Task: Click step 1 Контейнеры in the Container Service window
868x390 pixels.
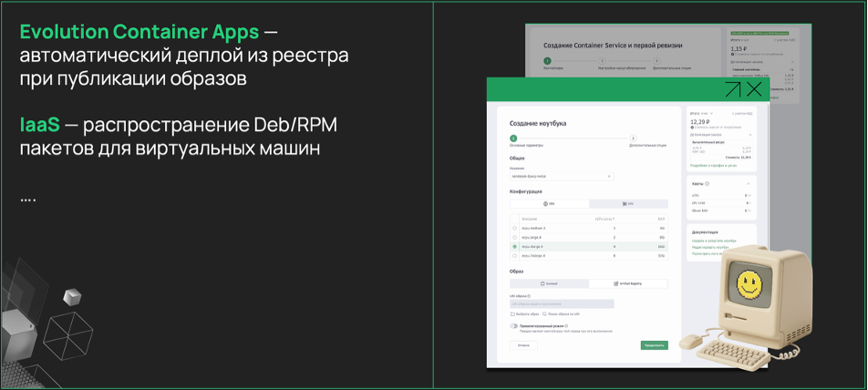Action: [x=547, y=61]
